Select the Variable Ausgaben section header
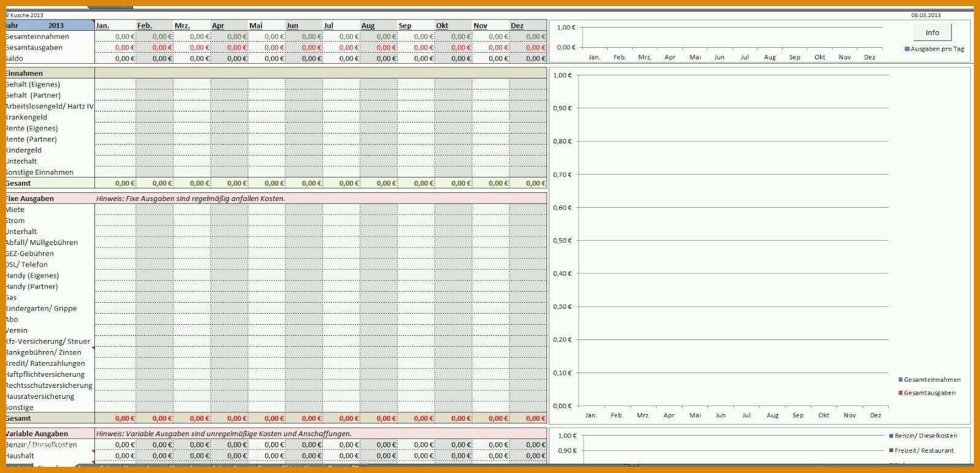Viewport: 980px width, 473px height. tap(37, 434)
